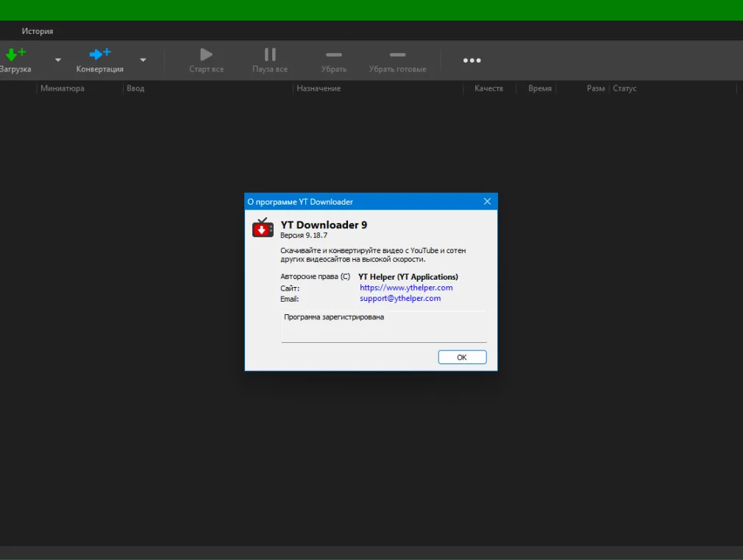Click the blue Конвертация convert icon
This screenshot has height=560, width=743.
pos(99,54)
